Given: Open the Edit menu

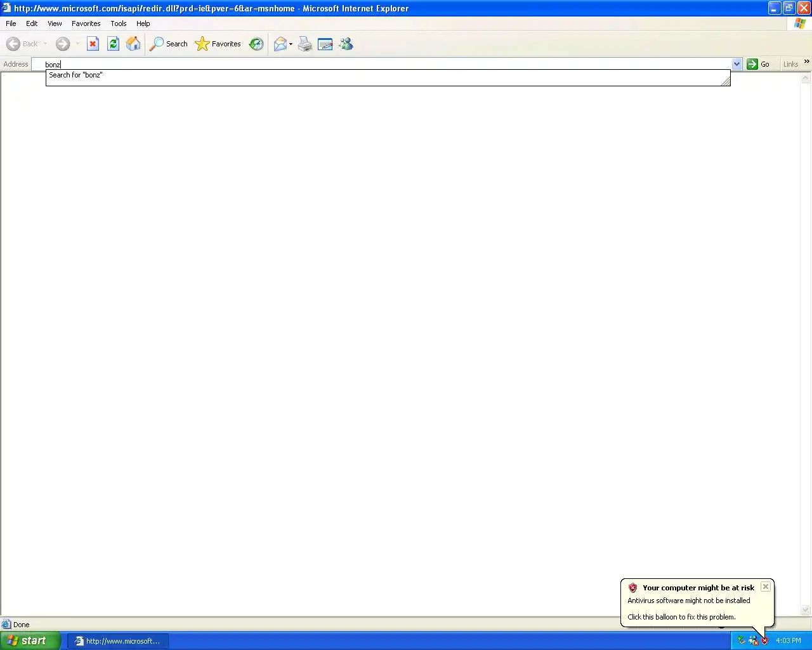Looking at the screenshot, I should click(32, 23).
